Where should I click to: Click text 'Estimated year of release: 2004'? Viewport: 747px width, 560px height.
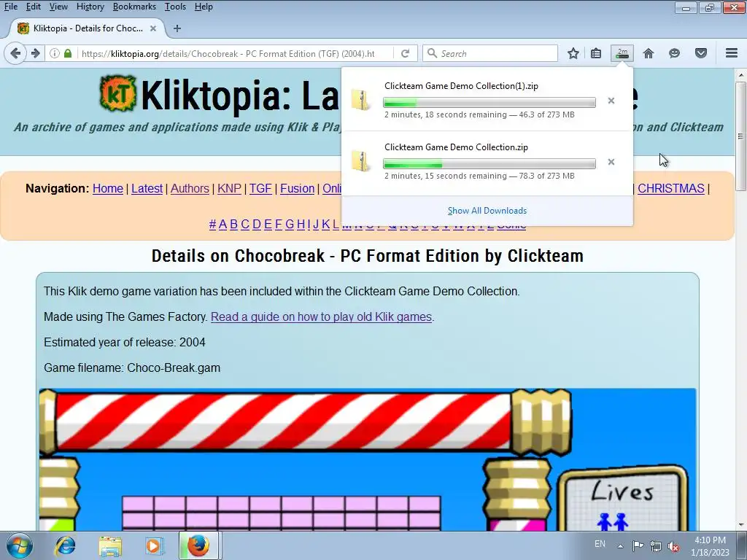pos(124,343)
